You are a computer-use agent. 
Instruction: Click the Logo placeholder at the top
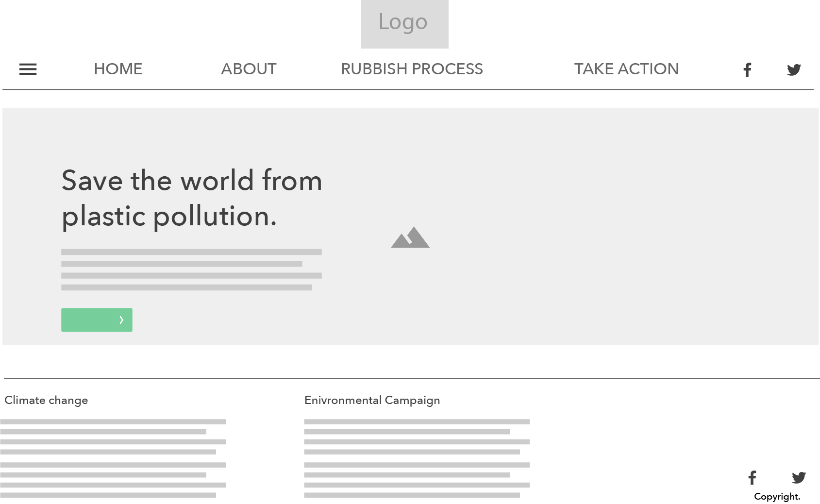click(x=404, y=24)
